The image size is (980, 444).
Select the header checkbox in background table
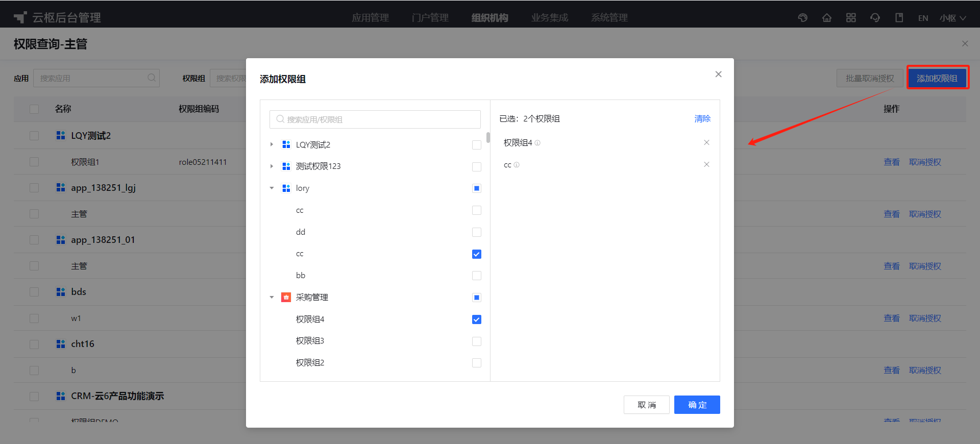click(34, 109)
